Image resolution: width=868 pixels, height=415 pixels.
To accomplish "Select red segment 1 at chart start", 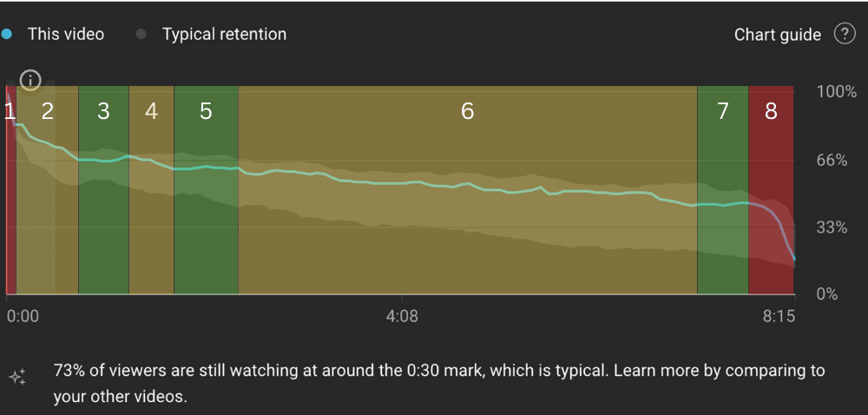I will click(x=10, y=190).
